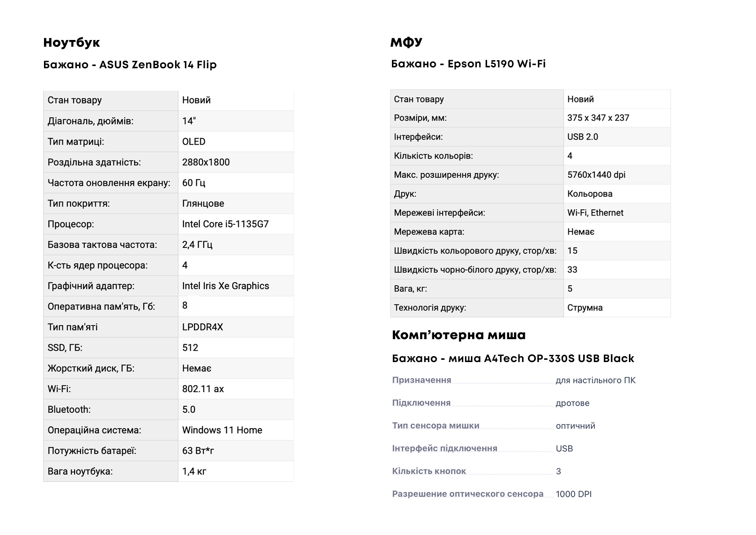Click the Intel Core i5-1135G7 processor value
Image resolution: width=756 pixels, height=535 pixels.
(225, 224)
